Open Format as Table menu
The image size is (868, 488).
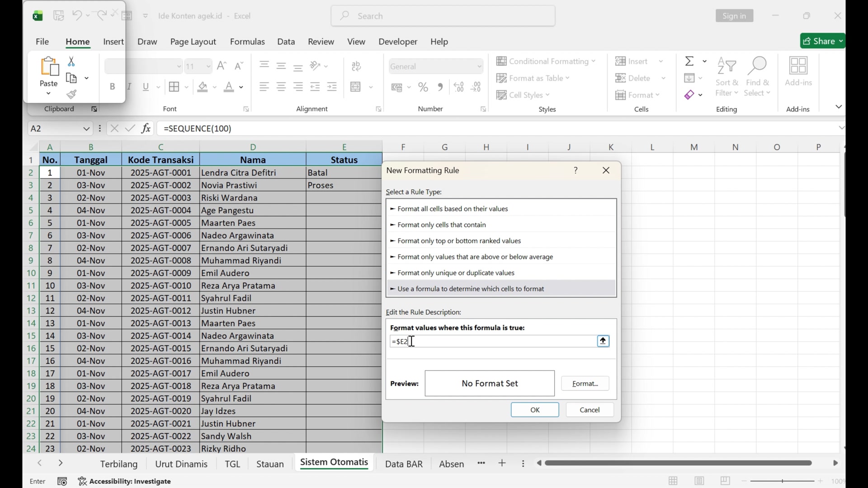point(533,78)
